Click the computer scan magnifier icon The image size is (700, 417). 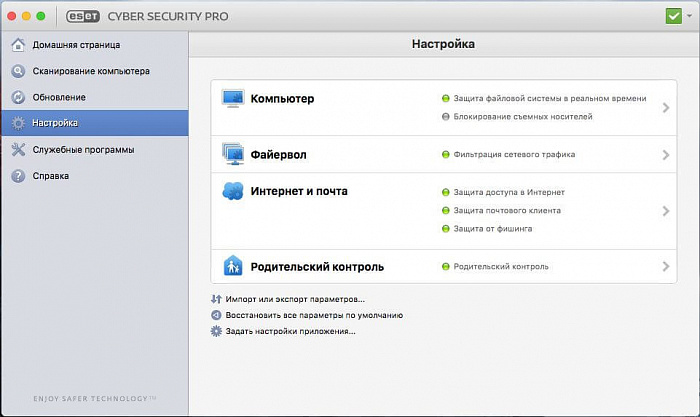[x=18, y=71]
